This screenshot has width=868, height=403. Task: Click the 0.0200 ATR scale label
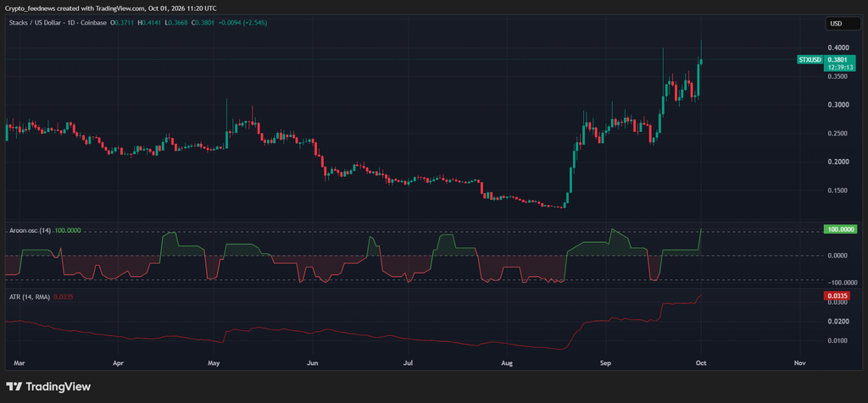pyautogui.click(x=837, y=322)
